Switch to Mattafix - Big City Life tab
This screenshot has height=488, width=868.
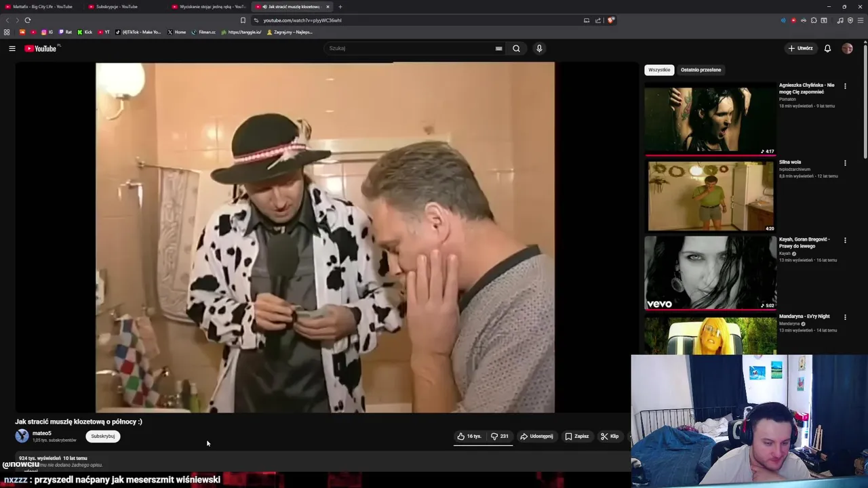42,7
